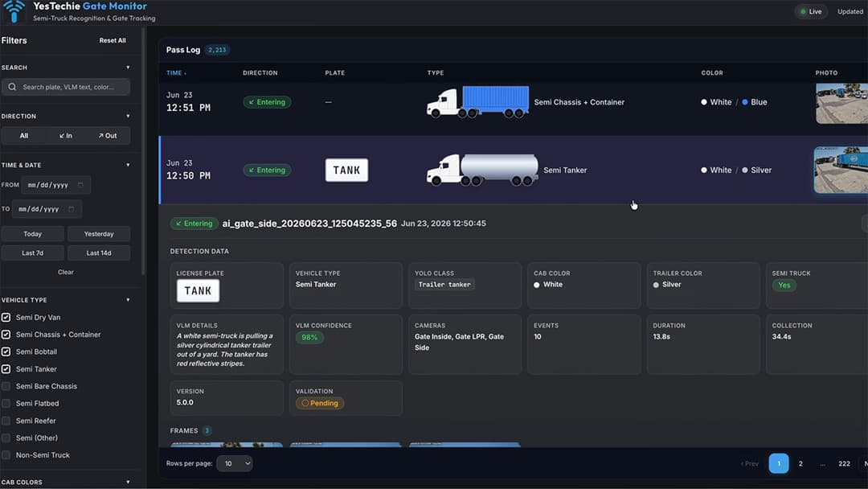Screen dimensions: 868x489
Task: Collapse the Search filter section
Action: pyautogui.click(x=128, y=68)
